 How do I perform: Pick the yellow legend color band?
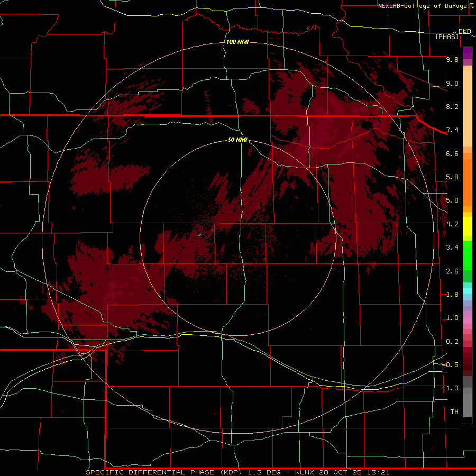(467, 226)
